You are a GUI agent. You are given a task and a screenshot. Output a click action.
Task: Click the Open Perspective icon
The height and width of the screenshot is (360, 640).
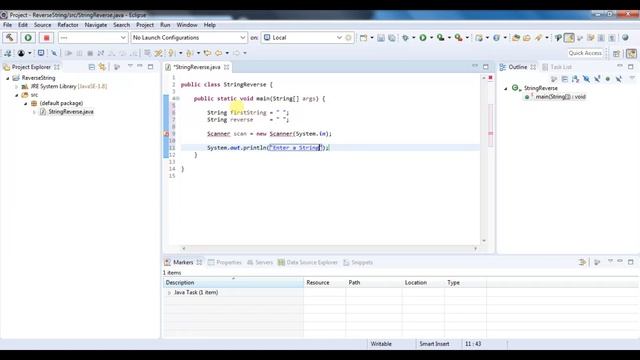[617, 53]
